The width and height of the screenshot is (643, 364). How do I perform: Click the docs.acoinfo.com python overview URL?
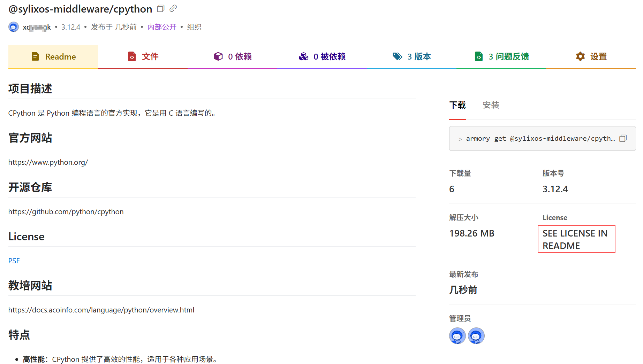(101, 310)
